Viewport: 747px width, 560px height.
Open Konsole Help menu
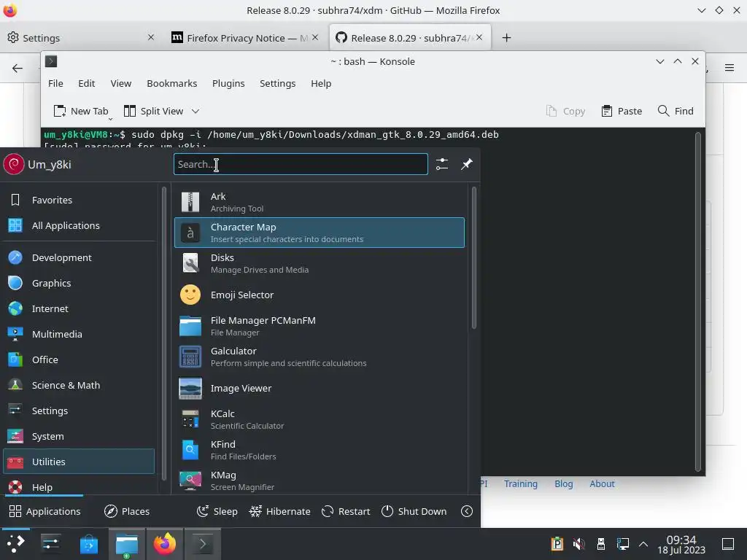tap(321, 83)
